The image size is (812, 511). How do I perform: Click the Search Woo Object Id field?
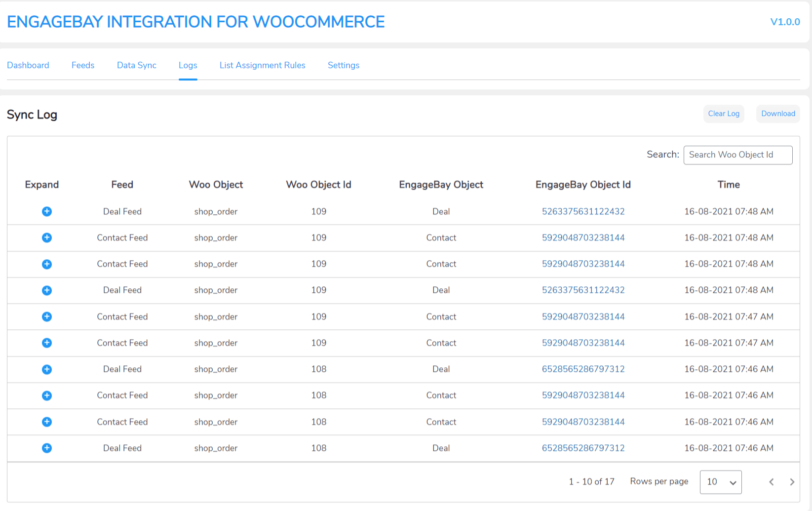tap(737, 155)
